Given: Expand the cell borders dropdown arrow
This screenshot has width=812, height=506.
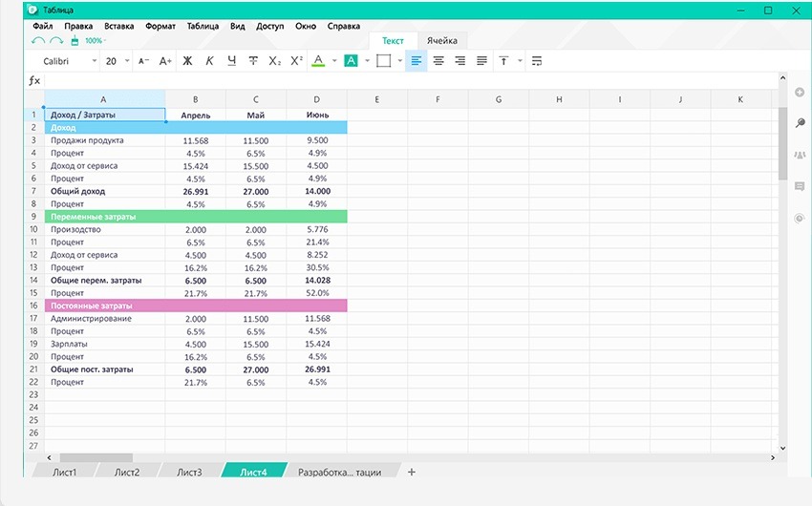Looking at the screenshot, I should (x=399, y=61).
